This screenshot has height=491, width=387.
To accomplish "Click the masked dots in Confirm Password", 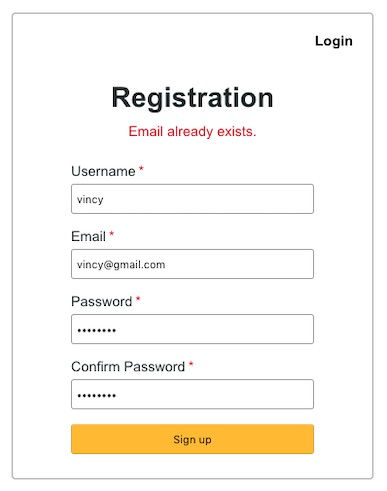I will [97, 395].
